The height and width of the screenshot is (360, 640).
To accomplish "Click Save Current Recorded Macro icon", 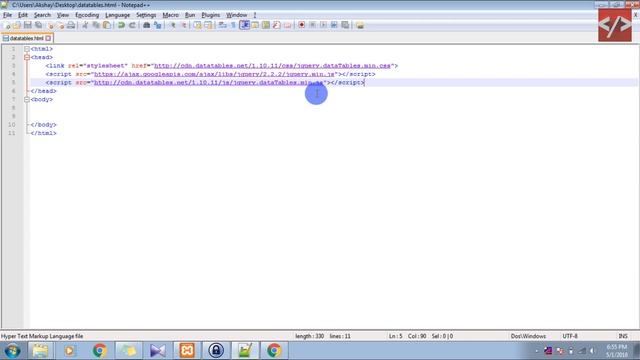I will [345, 25].
